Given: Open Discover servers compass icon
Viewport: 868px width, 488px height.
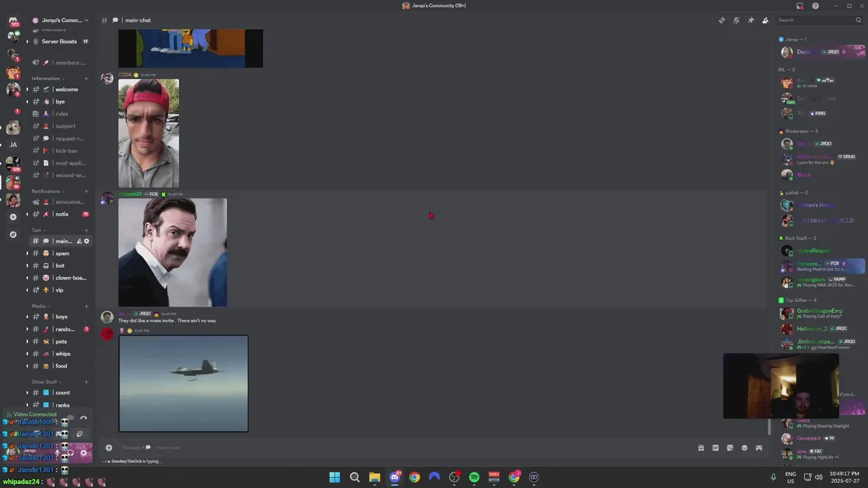Looking at the screenshot, I should [13, 235].
